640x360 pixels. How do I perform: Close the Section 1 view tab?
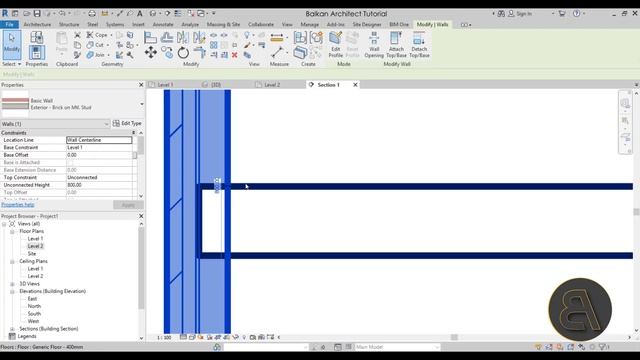355,85
